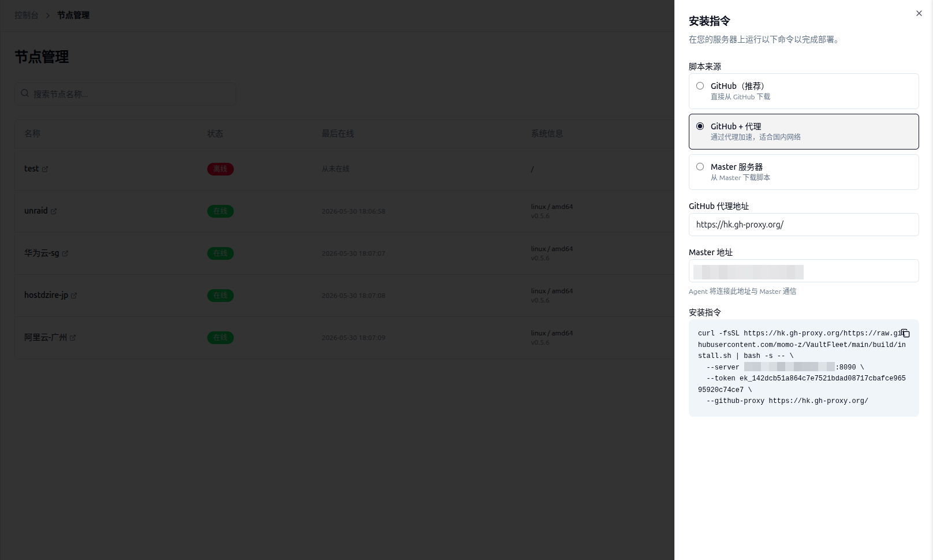Open the 华为云-sg node external link icon

point(65,253)
